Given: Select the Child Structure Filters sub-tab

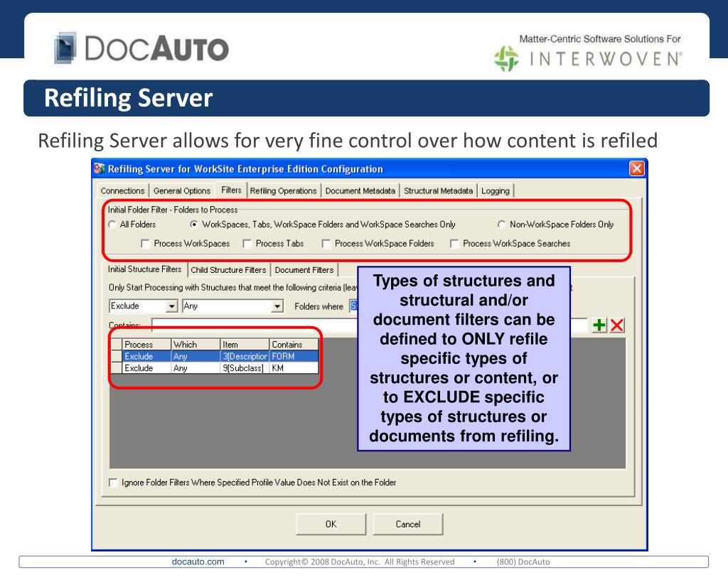Looking at the screenshot, I should coord(228,270).
